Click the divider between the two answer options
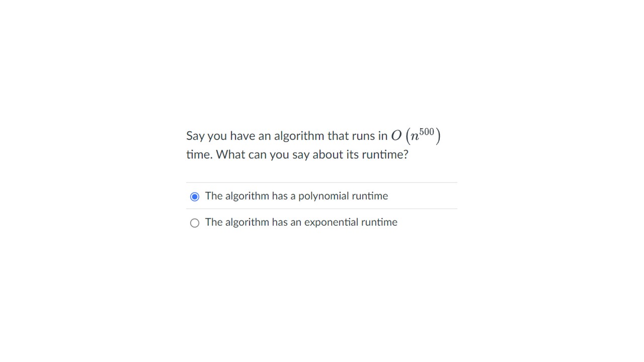This screenshot has width=644, height=362. point(321,209)
